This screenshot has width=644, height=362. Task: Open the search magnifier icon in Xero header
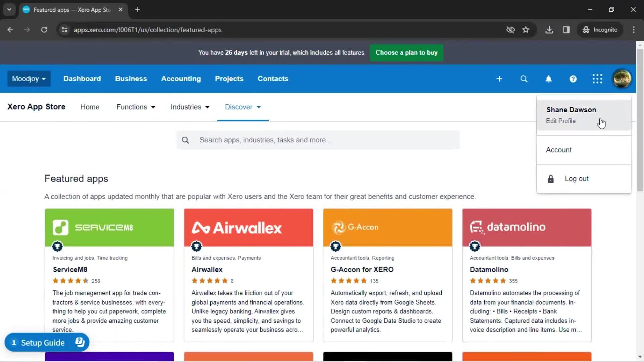click(524, 79)
